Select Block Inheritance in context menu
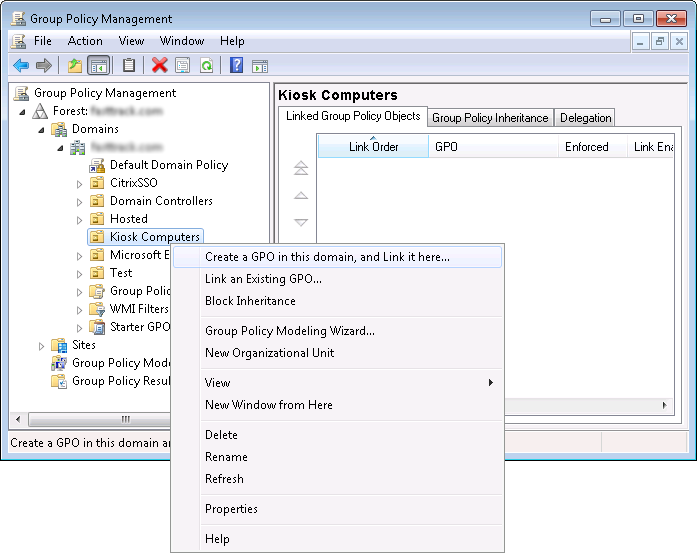The image size is (697, 553). coord(337,301)
